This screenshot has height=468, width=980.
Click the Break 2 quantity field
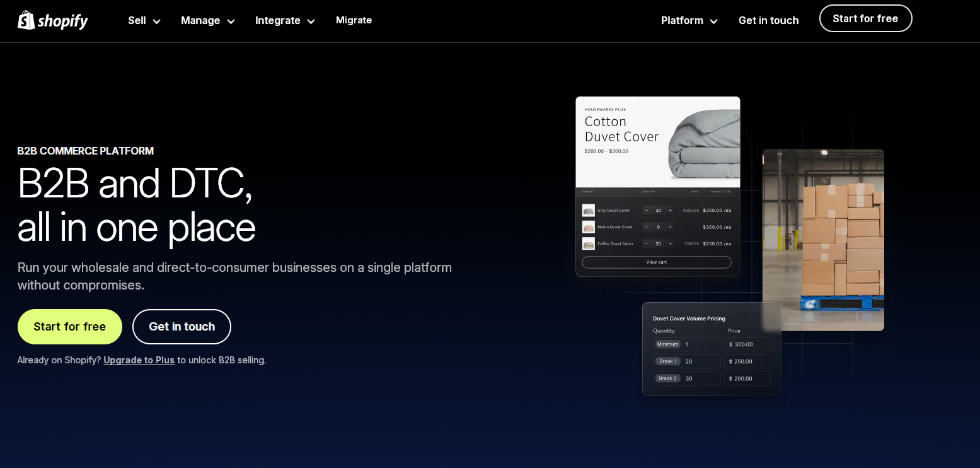click(687, 378)
